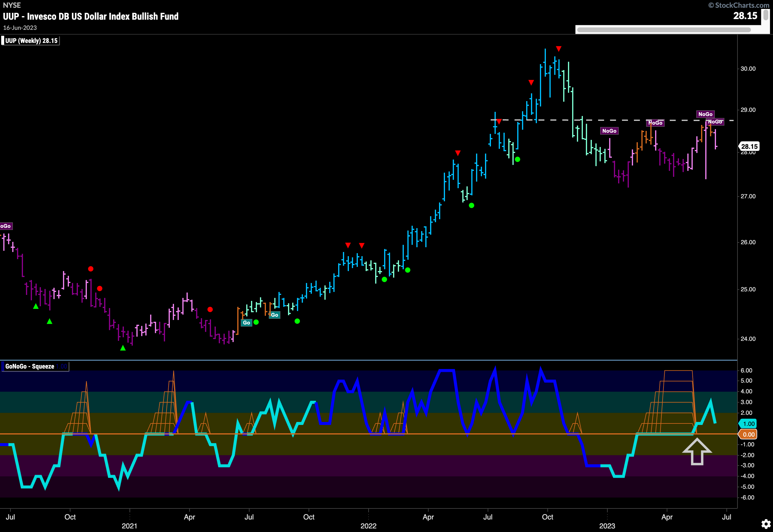The width and height of the screenshot is (773, 532).
Task: Click the chart title UUP - Invesco DB US Dollar Index Bullish Fund
Action: (91, 16)
